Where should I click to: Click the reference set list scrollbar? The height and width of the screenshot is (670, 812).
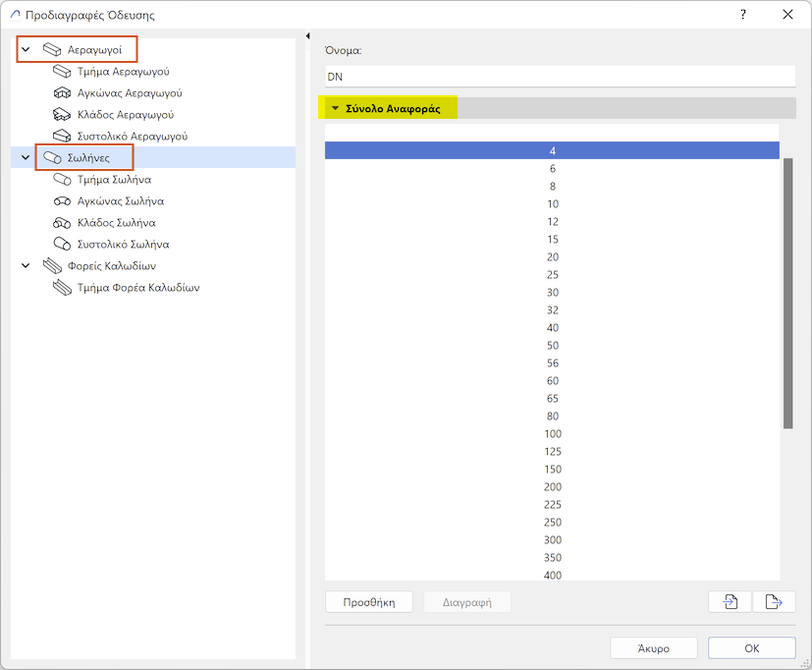[x=788, y=294]
